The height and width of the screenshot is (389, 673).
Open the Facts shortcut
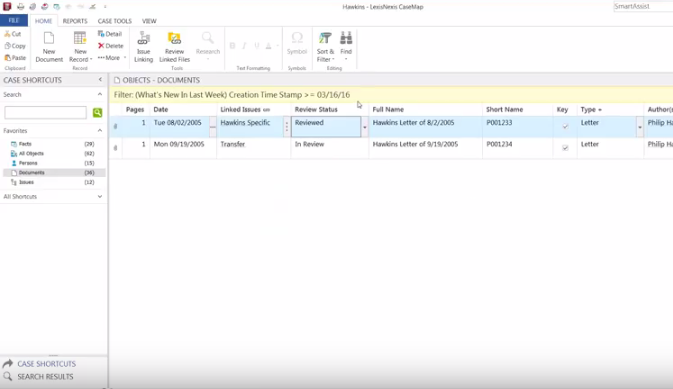tap(53, 144)
